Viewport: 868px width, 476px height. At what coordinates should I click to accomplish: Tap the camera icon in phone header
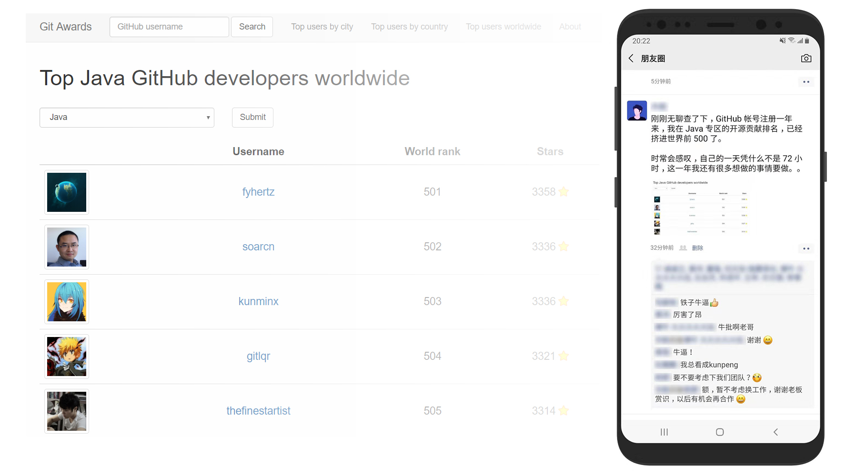(x=806, y=58)
